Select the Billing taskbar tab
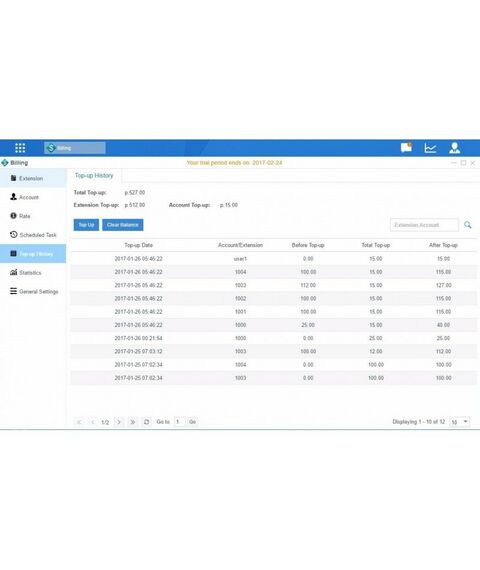 (x=75, y=148)
